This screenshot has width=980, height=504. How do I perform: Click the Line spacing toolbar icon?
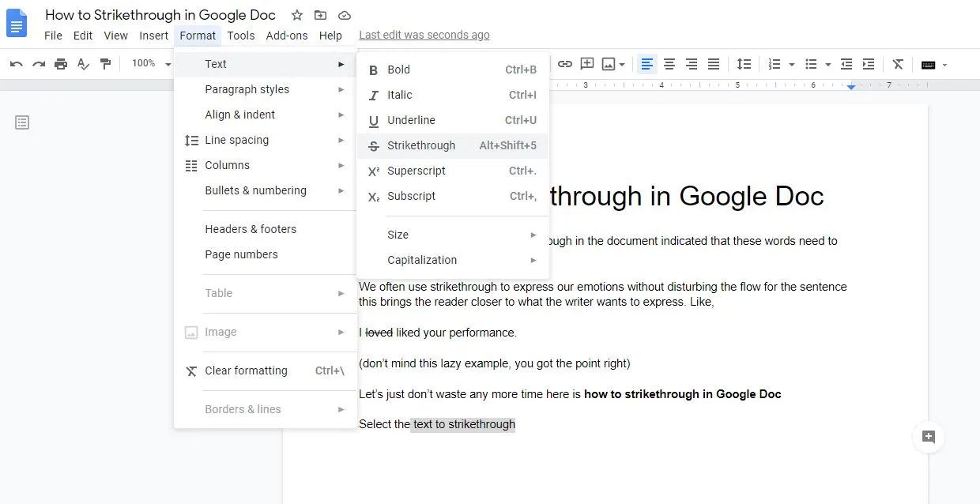pos(744,64)
